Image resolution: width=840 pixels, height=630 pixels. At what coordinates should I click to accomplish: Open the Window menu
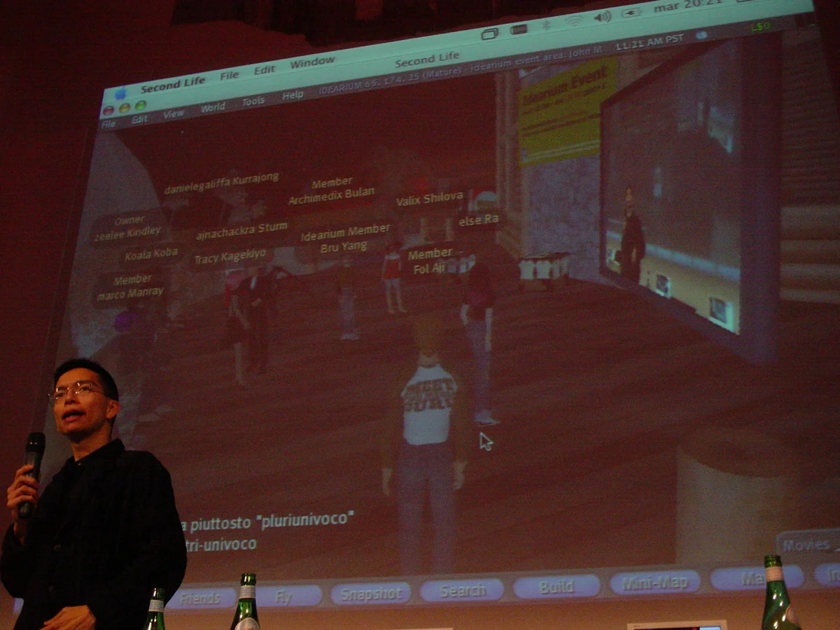[312, 62]
